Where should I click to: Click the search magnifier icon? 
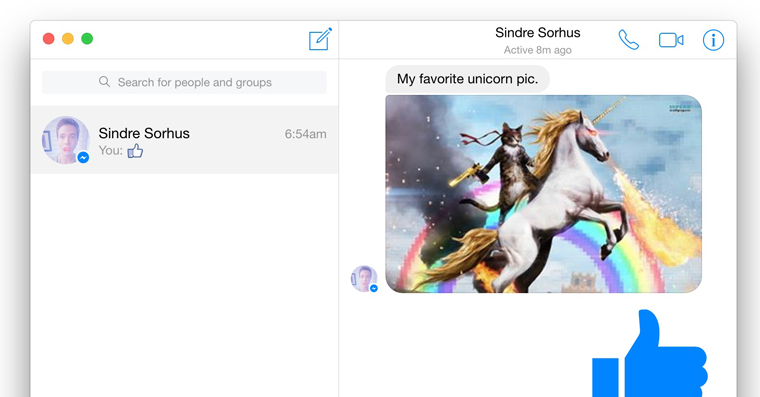click(x=104, y=81)
